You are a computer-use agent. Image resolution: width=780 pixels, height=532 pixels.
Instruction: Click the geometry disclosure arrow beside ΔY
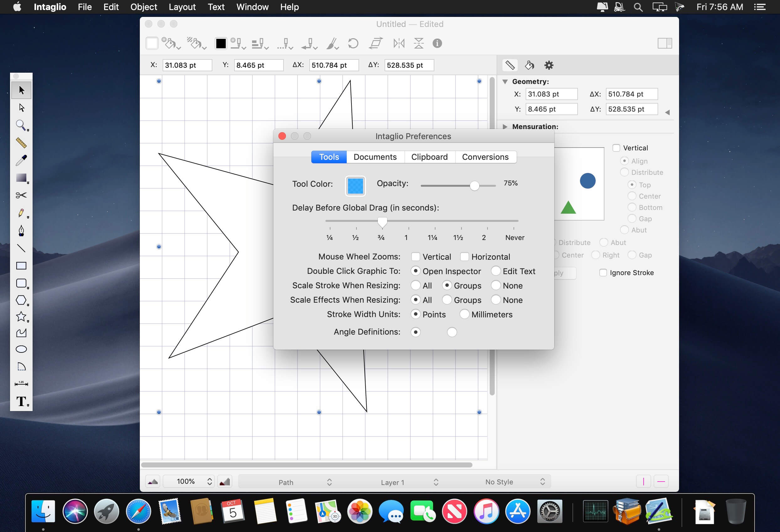pos(667,112)
